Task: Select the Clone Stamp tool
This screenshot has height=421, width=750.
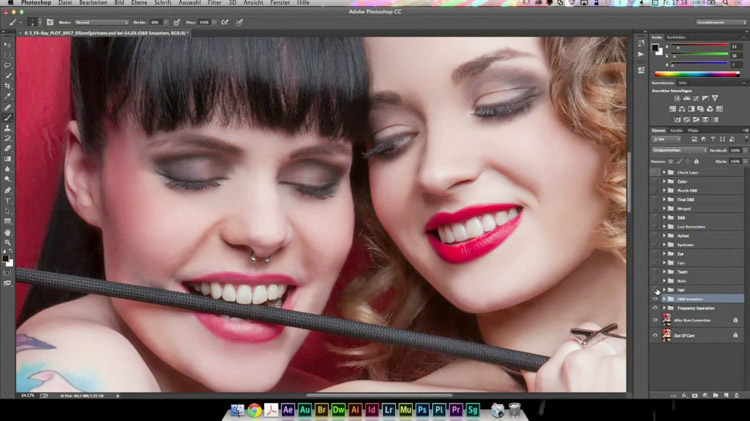Action: click(7, 128)
